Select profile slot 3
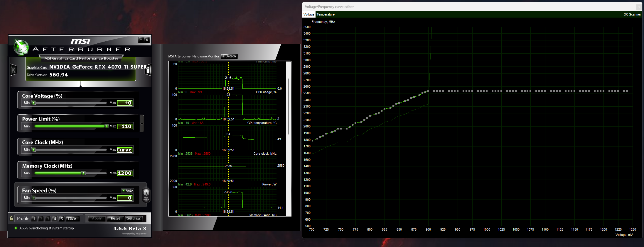The image size is (644, 247). click(48, 219)
